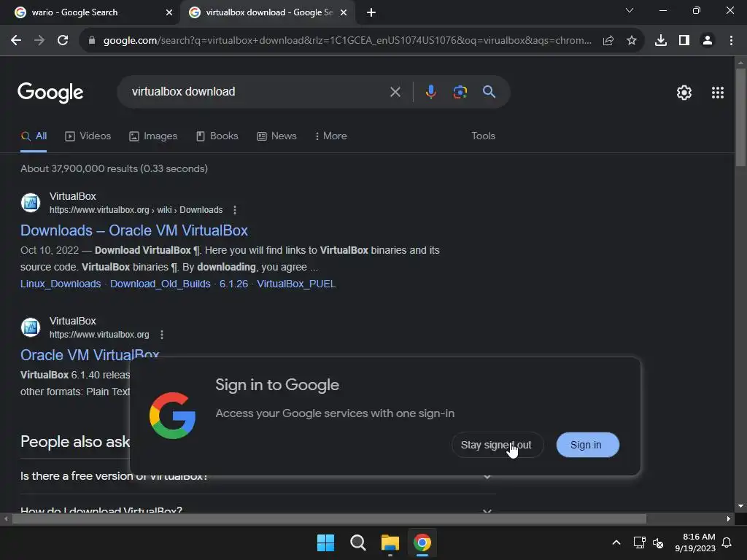Bookmark this tab with star icon

pos(632,41)
